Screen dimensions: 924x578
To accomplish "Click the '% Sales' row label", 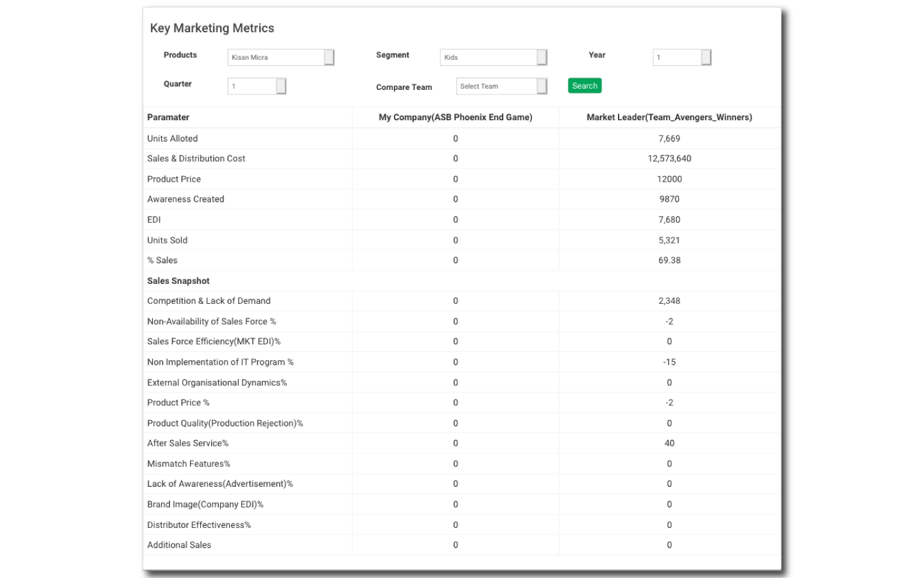I will coord(162,260).
